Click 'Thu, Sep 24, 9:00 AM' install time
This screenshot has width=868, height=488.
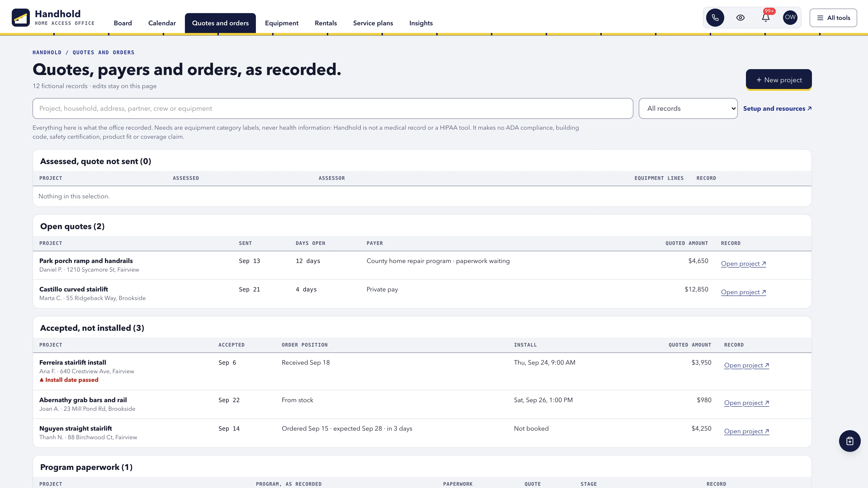(x=545, y=362)
